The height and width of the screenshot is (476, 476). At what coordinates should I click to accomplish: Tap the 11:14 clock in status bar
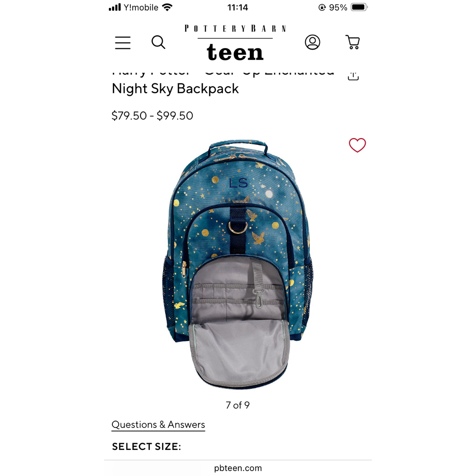point(238,7)
